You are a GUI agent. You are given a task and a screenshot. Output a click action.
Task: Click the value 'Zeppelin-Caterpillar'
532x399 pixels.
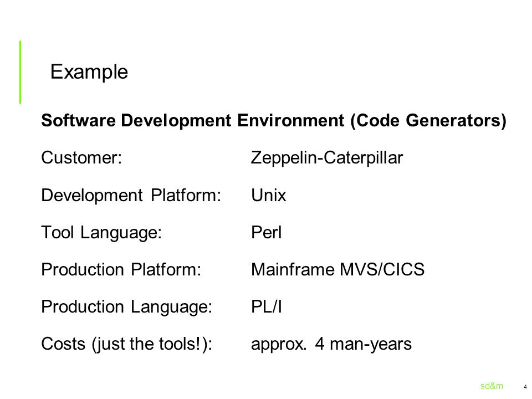327,158
